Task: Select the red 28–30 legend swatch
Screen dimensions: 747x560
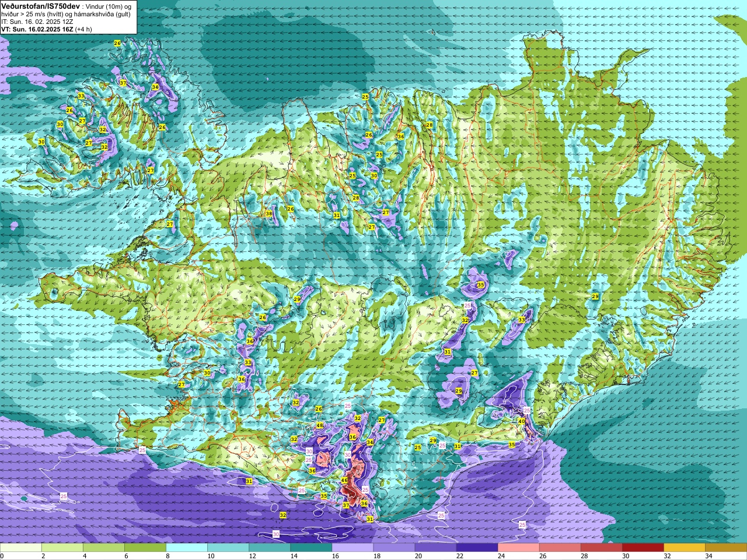Action: [601, 548]
